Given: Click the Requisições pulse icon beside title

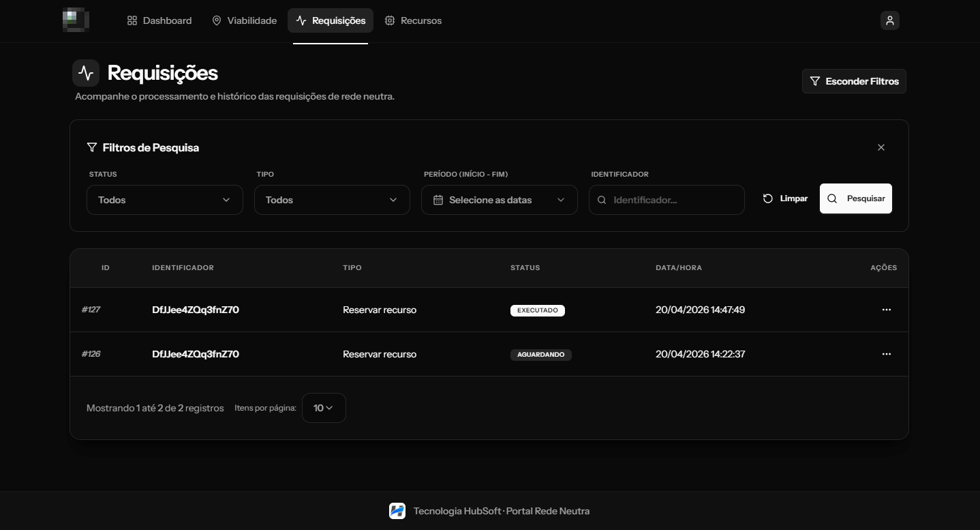Looking at the screenshot, I should click(x=86, y=73).
